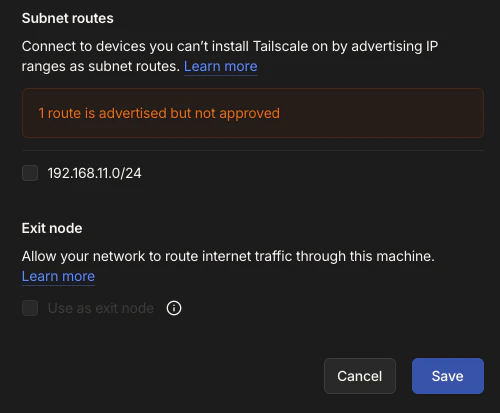Click the Subnet routes heading
500x413 pixels.
[68, 18]
